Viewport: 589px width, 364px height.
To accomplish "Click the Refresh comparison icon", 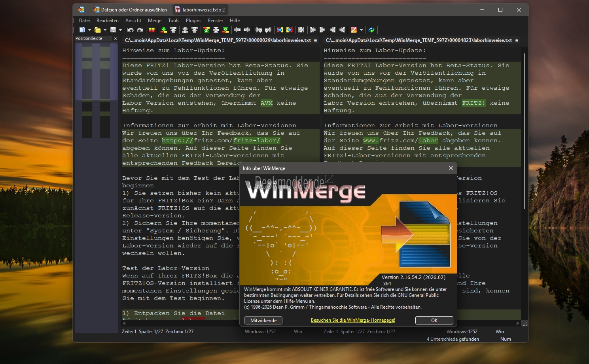I will (x=371, y=30).
